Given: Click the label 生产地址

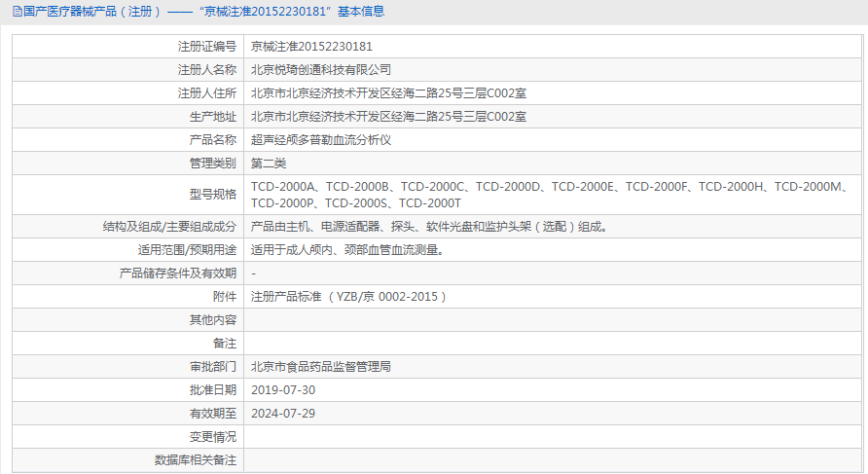Looking at the screenshot, I should coord(213,117).
